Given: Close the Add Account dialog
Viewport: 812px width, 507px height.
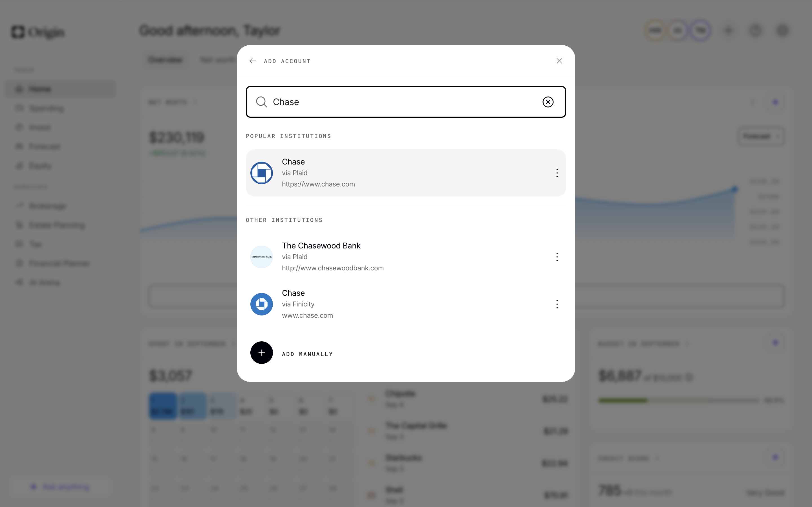Looking at the screenshot, I should [x=559, y=61].
